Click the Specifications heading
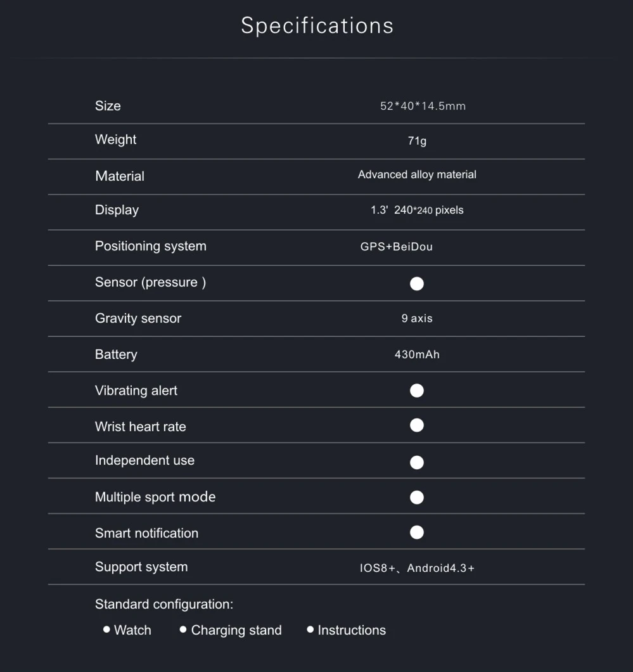Screen dimensions: 633x672 coord(317,26)
